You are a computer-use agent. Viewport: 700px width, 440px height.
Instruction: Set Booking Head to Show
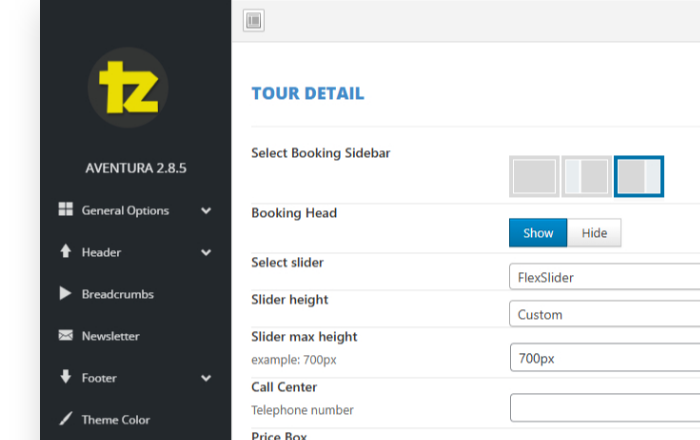[538, 233]
